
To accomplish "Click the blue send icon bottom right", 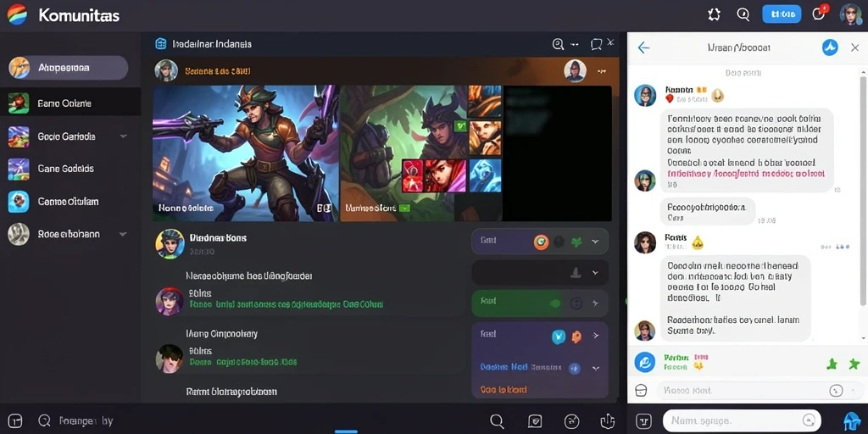I will click(x=851, y=421).
